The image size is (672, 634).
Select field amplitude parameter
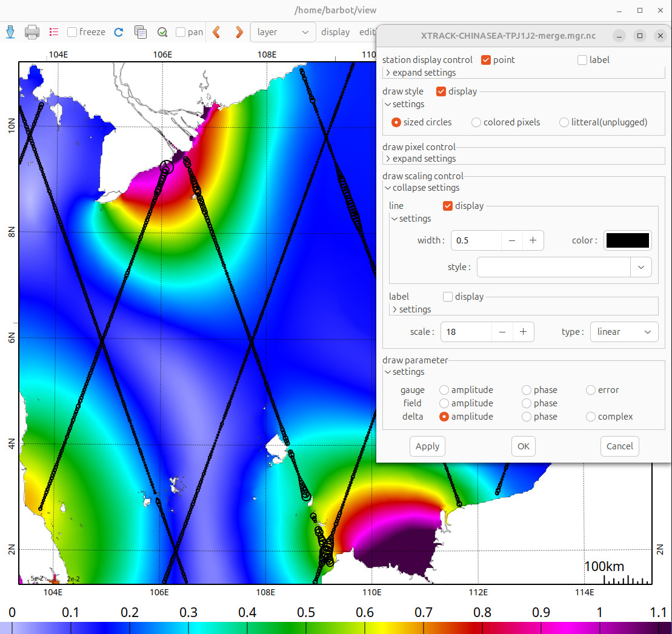pyautogui.click(x=444, y=403)
